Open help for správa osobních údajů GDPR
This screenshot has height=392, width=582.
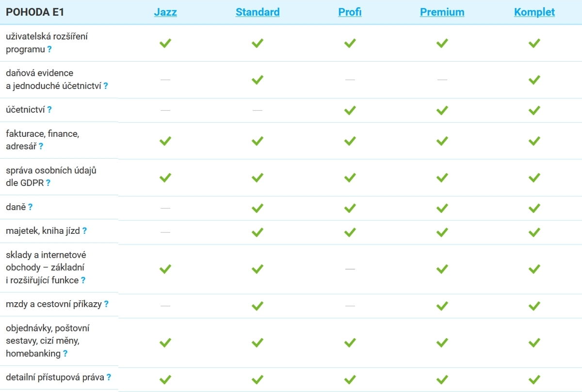tap(48, 183)
